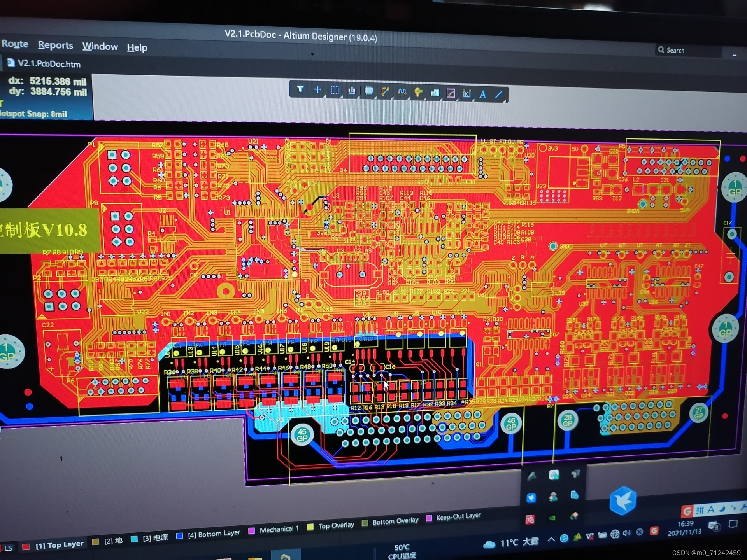747x560 pixels.
Task: Open the Reports menu
Action: [55, 45]
